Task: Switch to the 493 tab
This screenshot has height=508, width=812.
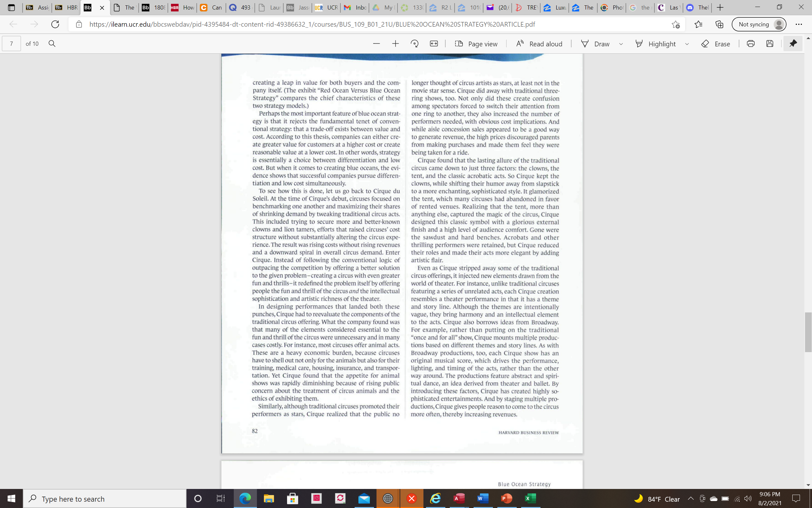Action: pyautogui.click(x=239, y=7)
